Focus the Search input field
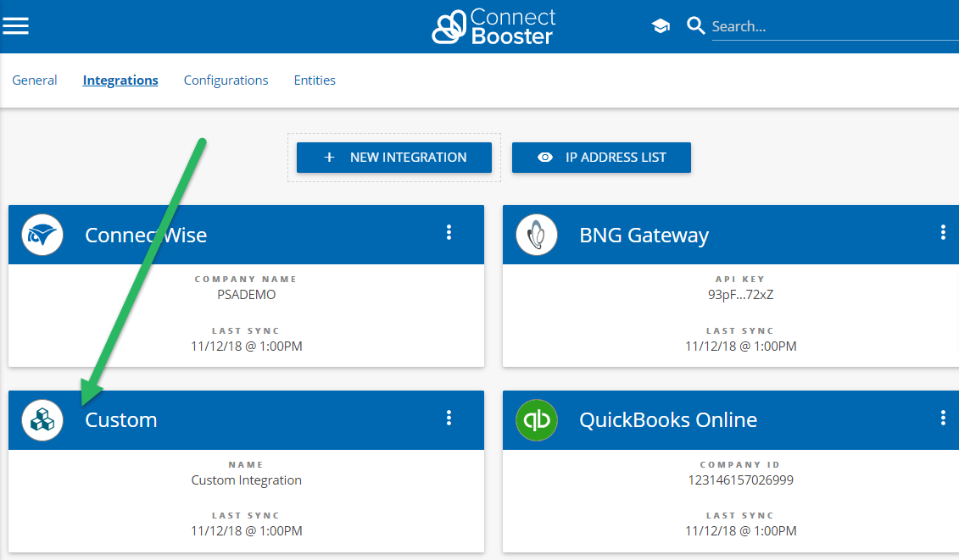959x560 pixels. 834,26
